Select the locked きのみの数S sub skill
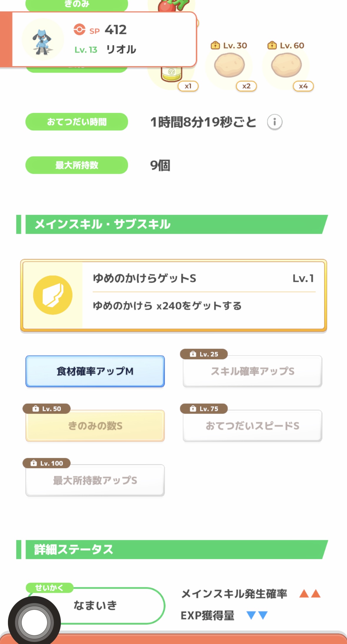347x644 pixels. tap(95, 426)
